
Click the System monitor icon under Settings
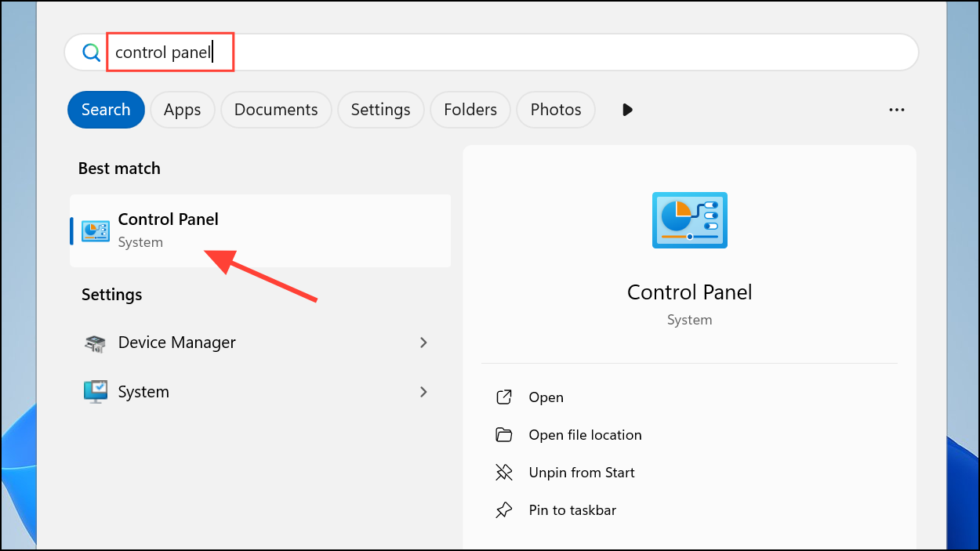[95, 391]
